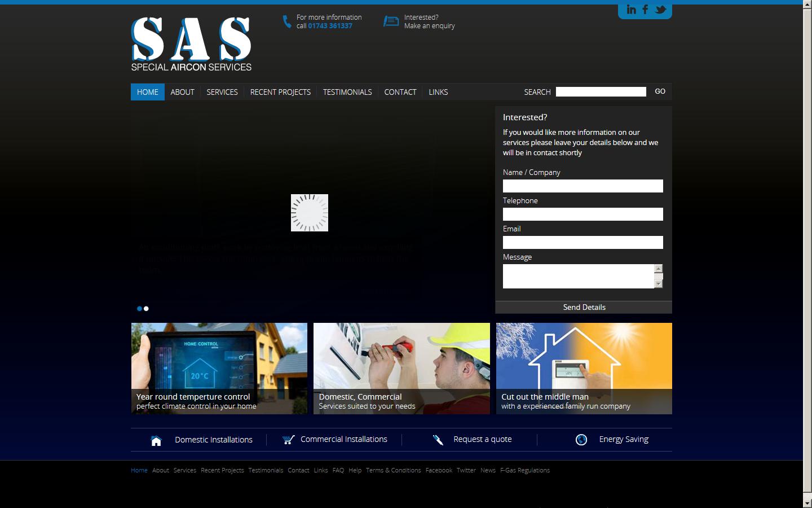The width and height of the screenshot is (812, 508).
Task: Open the Twitter icon at top right
Action: coord(659,9)
